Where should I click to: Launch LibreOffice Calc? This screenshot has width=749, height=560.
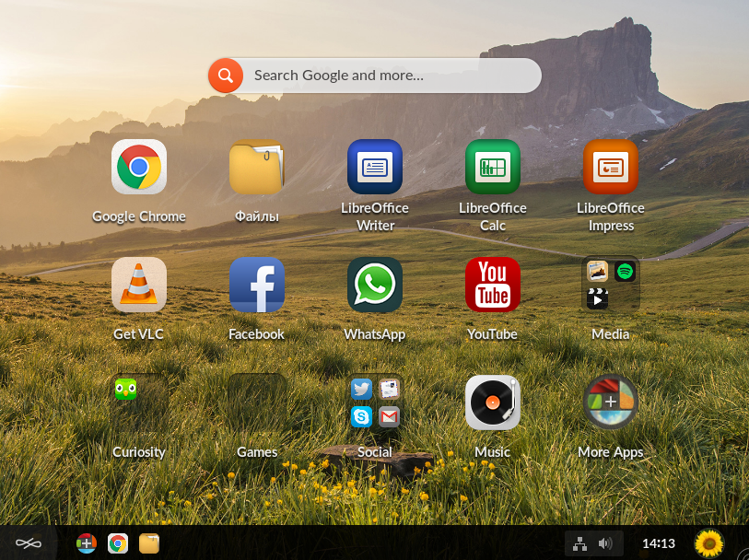click(493, 167)
